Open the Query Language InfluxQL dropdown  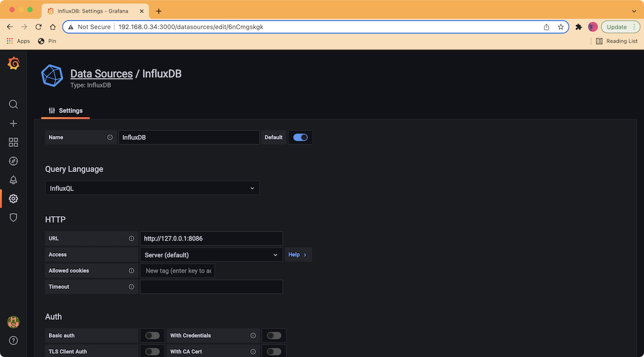[153, 188]
